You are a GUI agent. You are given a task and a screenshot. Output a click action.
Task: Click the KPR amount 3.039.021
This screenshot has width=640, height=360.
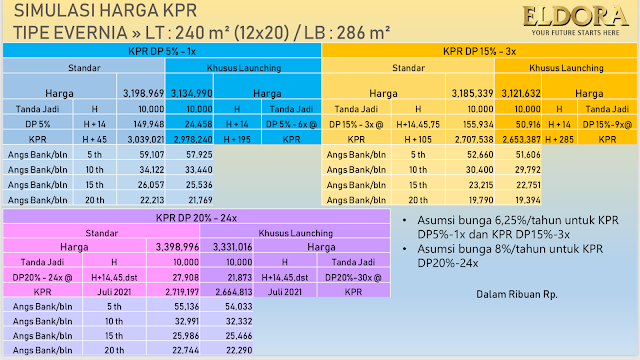146,139
